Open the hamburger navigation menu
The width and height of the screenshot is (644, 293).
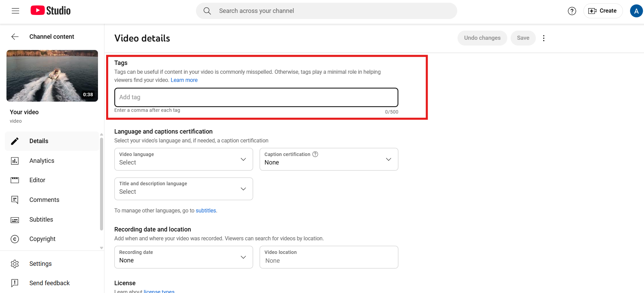click(15, 11)
